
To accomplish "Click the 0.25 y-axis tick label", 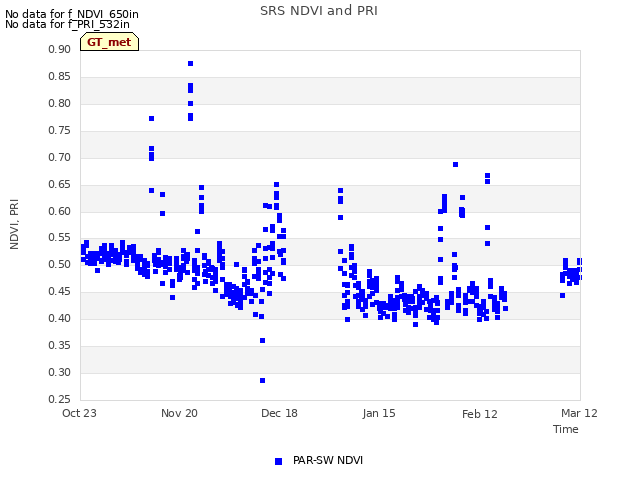I will tap(59, 399).
